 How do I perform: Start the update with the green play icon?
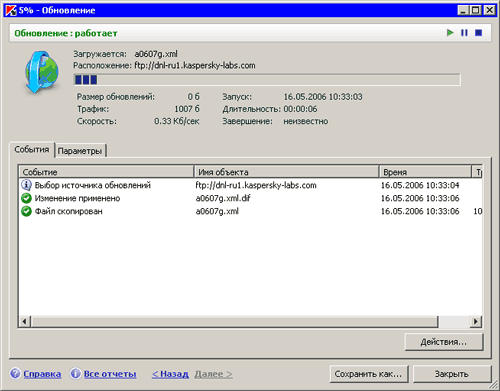[450, 33]
